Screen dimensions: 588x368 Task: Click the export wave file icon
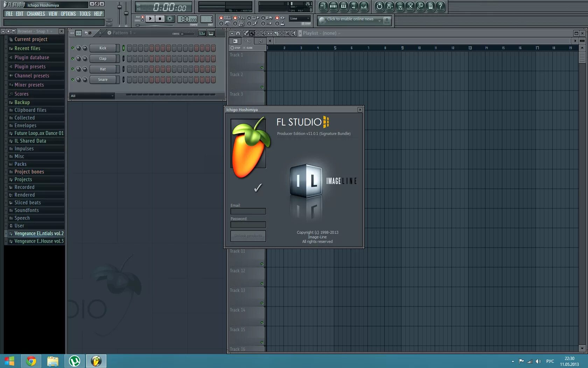point(400,6)
